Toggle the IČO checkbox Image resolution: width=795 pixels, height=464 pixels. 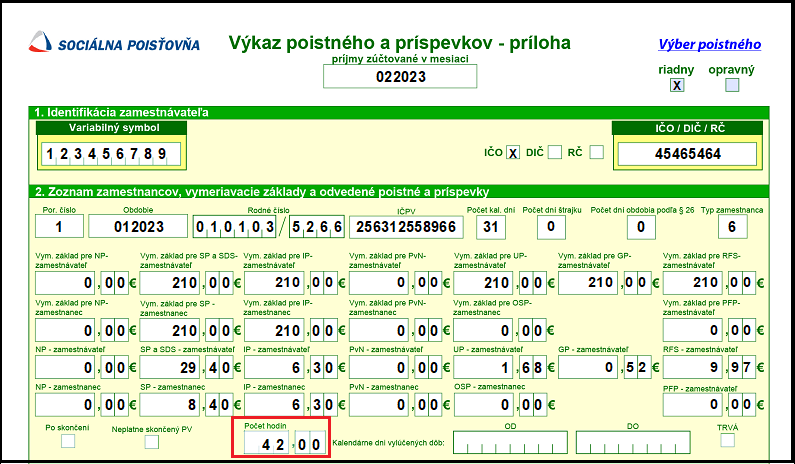pos(513,152)
